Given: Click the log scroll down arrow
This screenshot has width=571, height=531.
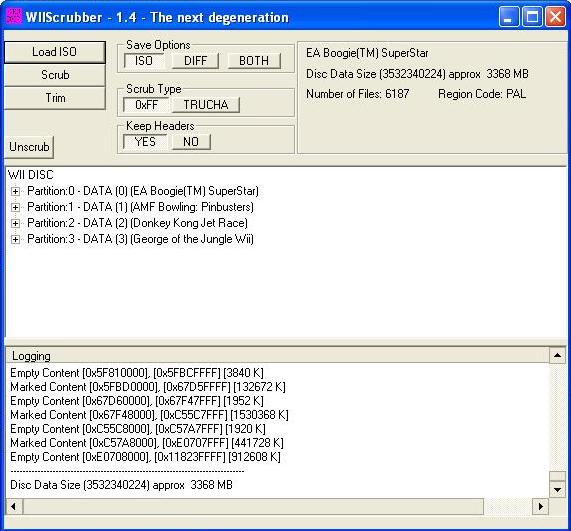Looking at the screenshot, I should click(x=557, y=490).
